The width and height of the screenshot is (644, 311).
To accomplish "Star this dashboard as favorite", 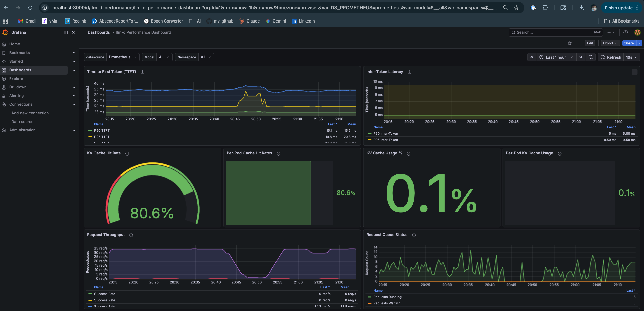I will click(570, 43).
